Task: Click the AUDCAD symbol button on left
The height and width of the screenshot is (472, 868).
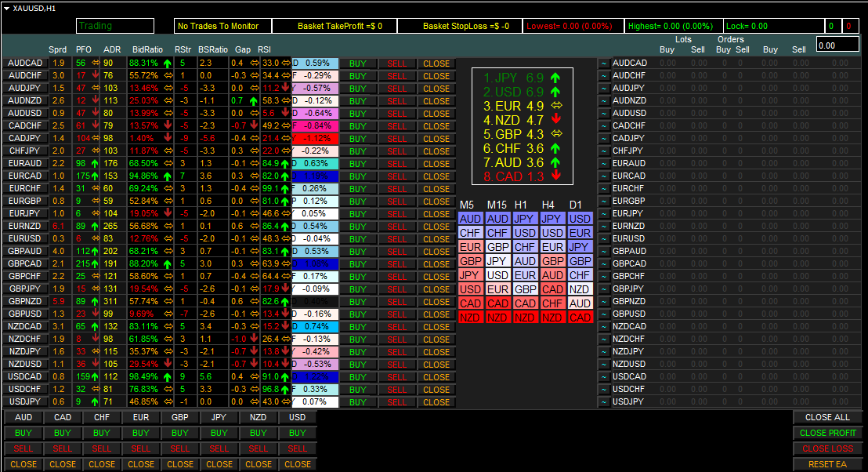Action: [25, 64]
